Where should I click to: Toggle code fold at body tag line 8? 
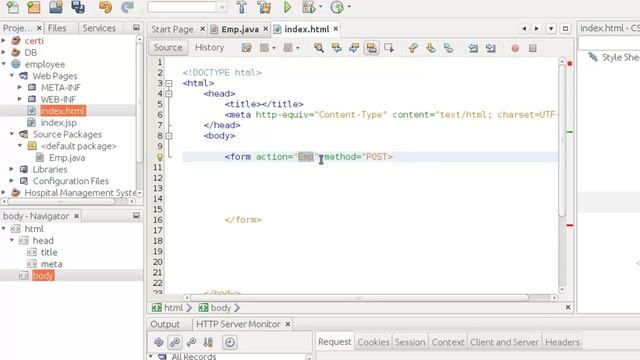pos(169,136)
